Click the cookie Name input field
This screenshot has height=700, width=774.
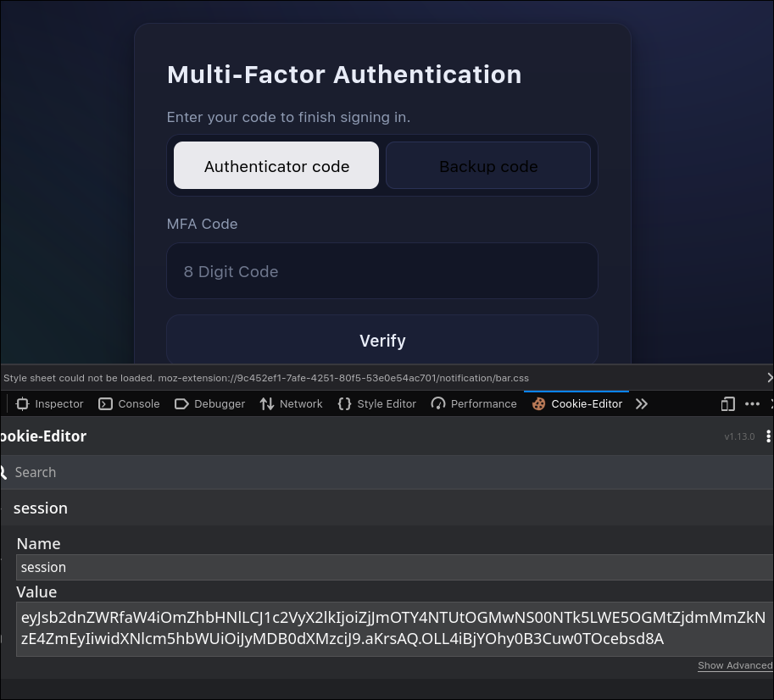click(390, 568)
